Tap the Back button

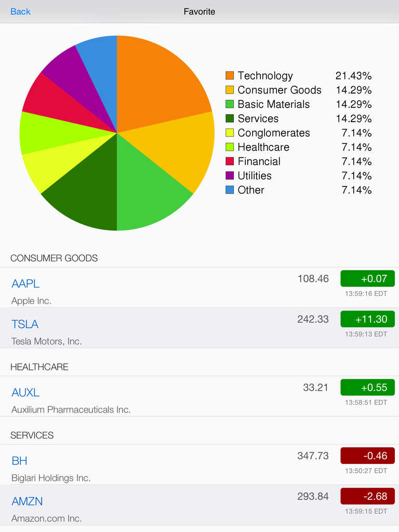(20, 11)
